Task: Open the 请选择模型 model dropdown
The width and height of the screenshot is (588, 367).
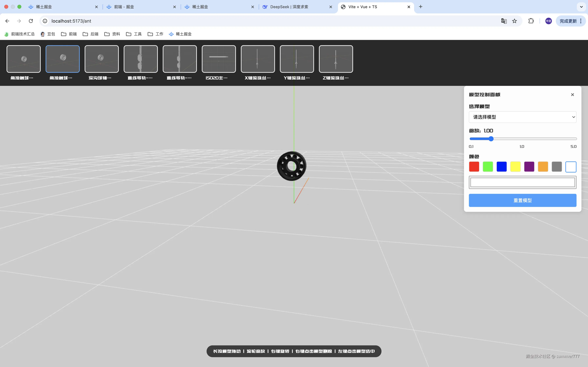Action: click(x=522, y=117)
